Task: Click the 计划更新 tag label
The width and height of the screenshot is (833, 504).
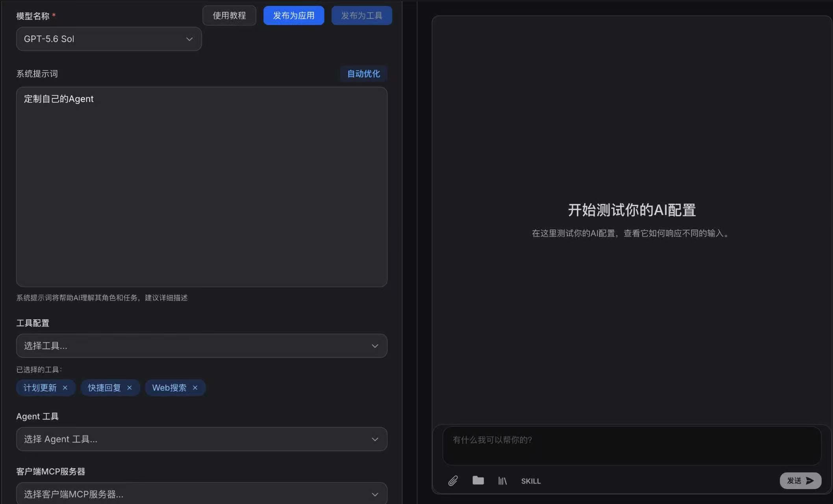Action: click(40, 388)
